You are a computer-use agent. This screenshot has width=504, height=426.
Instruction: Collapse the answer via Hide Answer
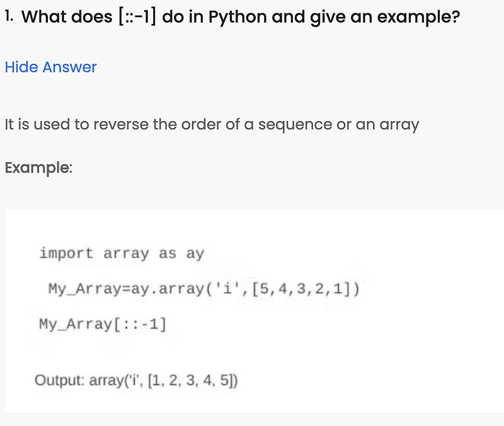[50, 67]
